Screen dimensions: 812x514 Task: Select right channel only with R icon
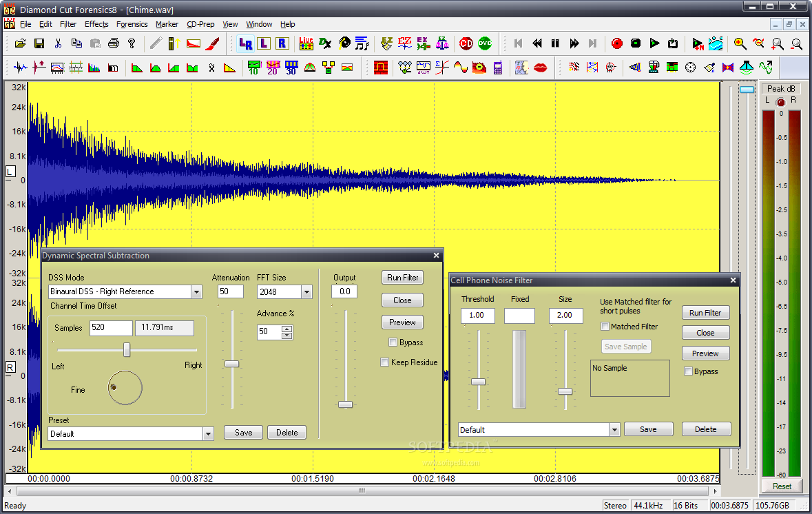pos(282,44)
